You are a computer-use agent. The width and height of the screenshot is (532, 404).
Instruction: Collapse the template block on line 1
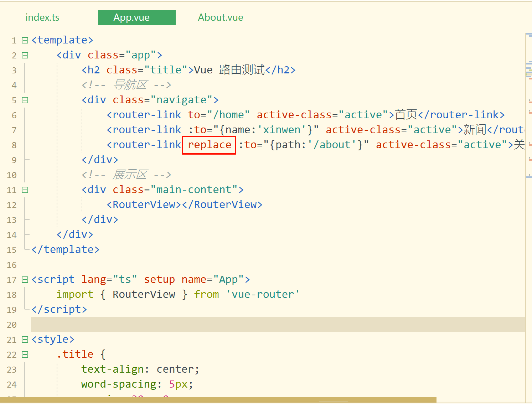25,40
